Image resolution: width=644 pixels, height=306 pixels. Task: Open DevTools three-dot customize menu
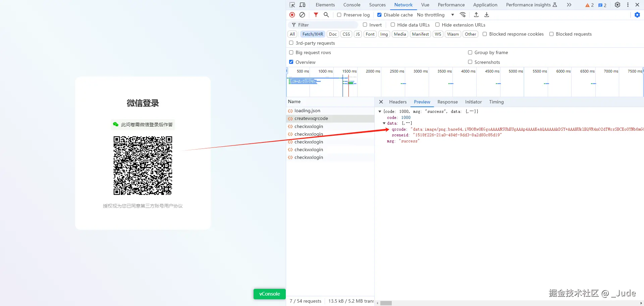[628, 5]
